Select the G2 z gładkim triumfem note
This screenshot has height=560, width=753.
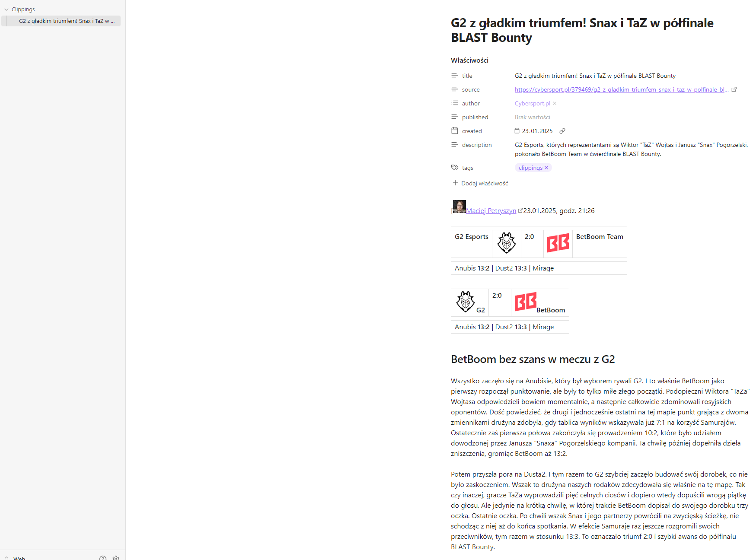pyautogui.click(x=67, y=21)
